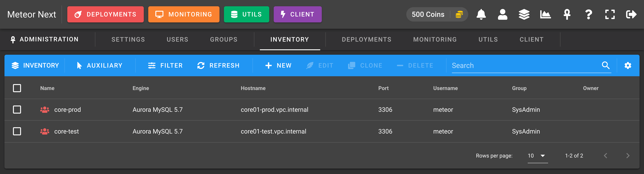This screenshot has height=174, width=644.
Task: Click the Edit toolbar button
Action: (x=320, y=65)
